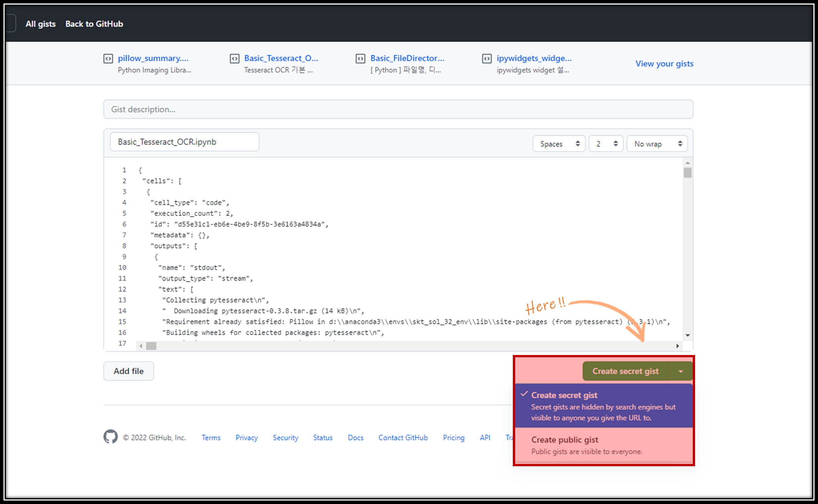
Task: Click the horizontal scrollbar right arrow
Action: click(678, 346)
